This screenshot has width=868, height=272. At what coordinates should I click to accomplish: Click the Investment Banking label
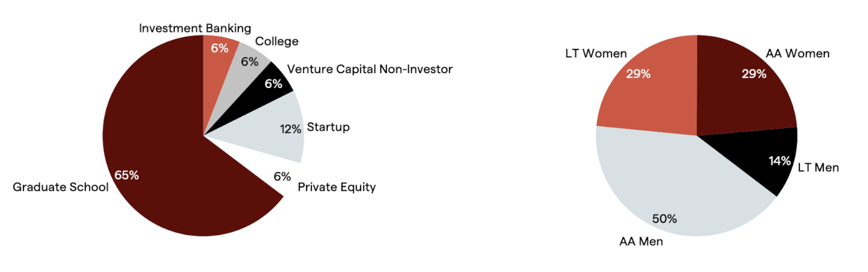[195, 28]
